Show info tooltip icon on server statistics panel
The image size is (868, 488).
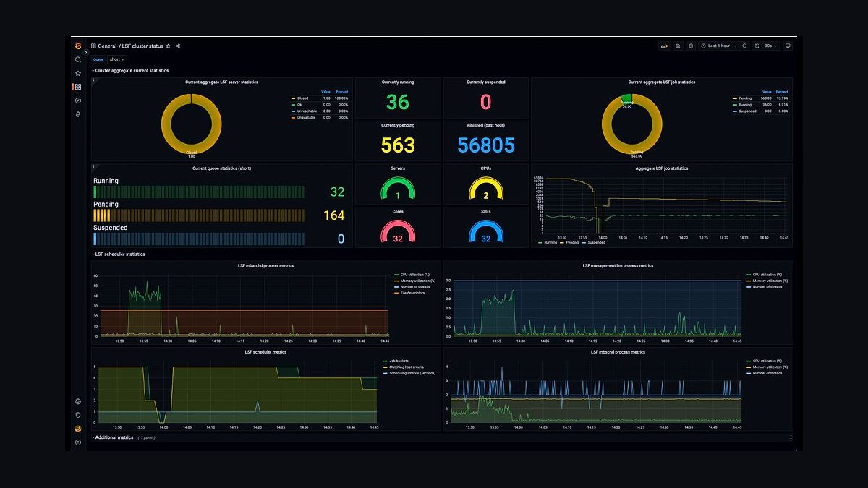pos(93,80)
